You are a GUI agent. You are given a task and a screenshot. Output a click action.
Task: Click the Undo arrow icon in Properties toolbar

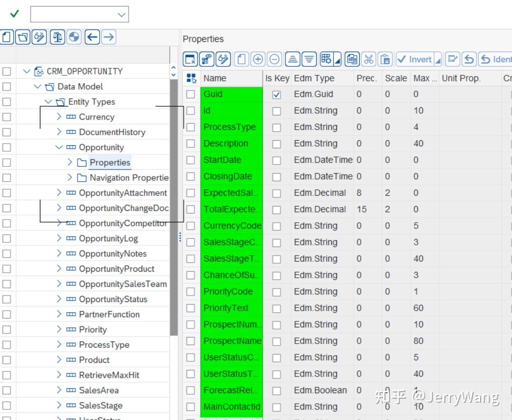(x=470, y=59)
